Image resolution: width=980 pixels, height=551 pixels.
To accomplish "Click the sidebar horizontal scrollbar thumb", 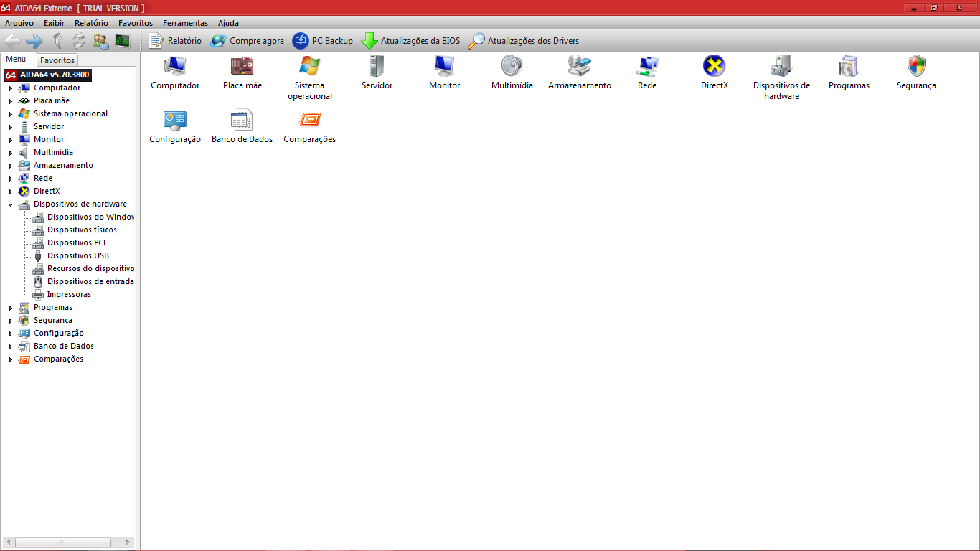I will pos(63,542).
